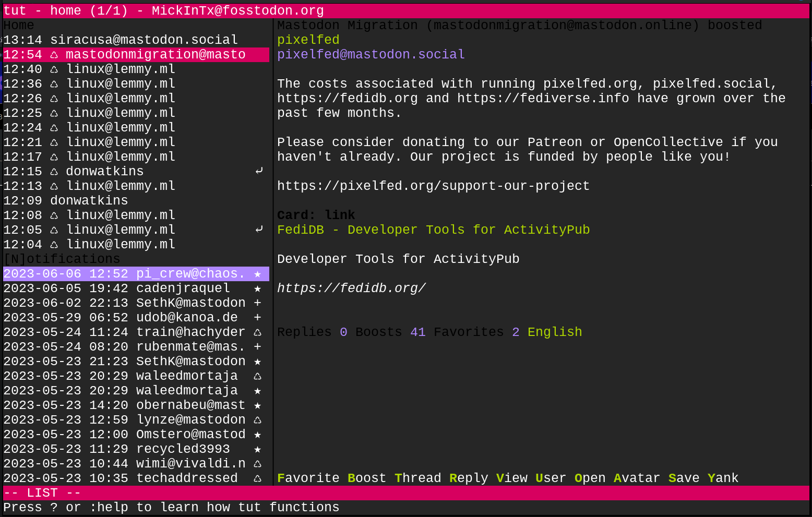Image resolution: width=812 pixels, height=517 pixels.
Task: Click Yank action in toot toolbar
Action: point(723,478)
